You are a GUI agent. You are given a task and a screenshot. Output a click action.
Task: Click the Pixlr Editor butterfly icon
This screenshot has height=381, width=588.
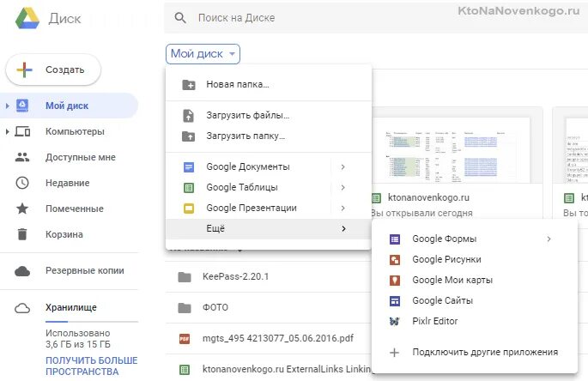point(395,321)
